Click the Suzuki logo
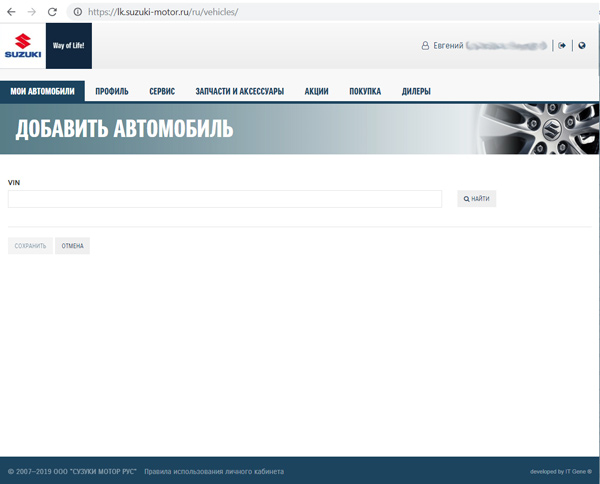 (23, 46)
